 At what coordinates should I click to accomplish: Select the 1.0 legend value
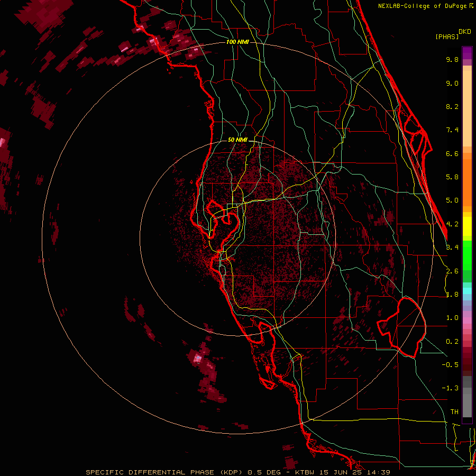[452, 318]
